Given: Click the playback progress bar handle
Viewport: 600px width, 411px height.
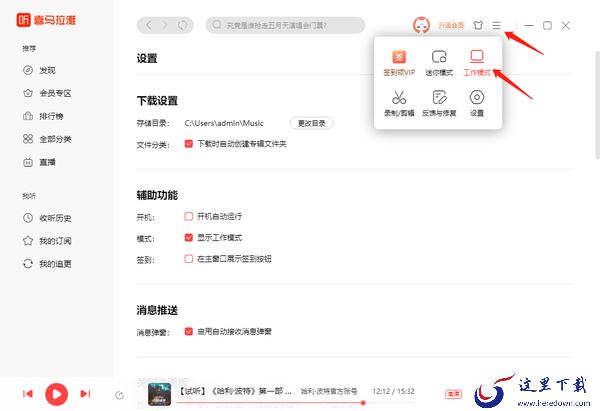Looking at the screenshot, I should (363, 403).
